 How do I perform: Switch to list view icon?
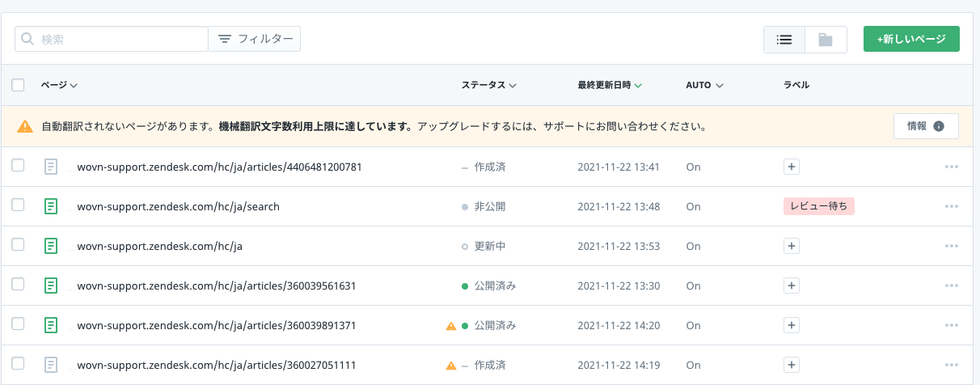click(784, 39)
